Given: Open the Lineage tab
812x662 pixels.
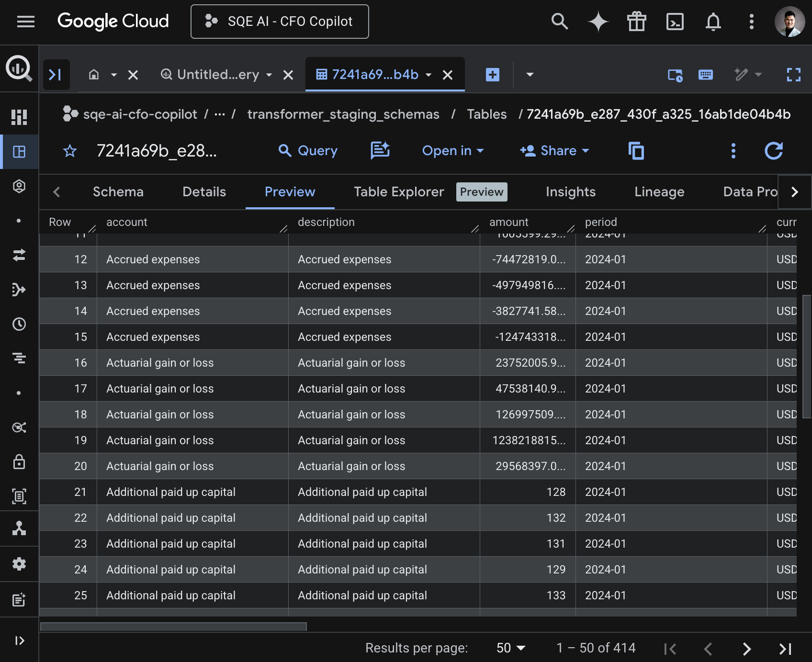Looking at the screenshot, I should pos(659,192).
